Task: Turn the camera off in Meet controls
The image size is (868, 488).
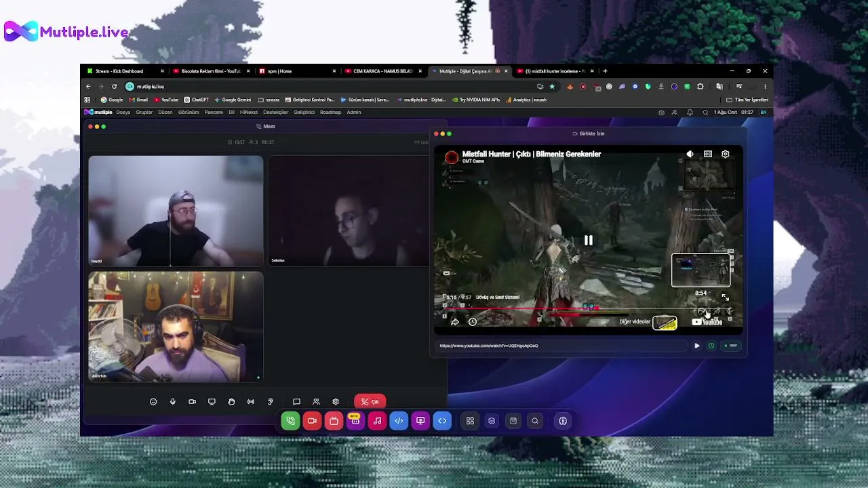Action: pyautogui.click(x=192, y=402)
